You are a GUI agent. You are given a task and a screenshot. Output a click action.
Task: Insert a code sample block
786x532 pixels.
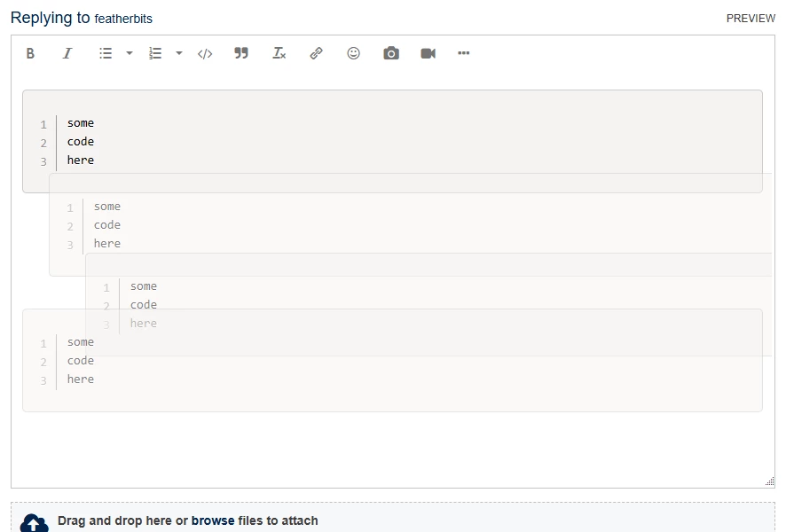pos(205,53)
